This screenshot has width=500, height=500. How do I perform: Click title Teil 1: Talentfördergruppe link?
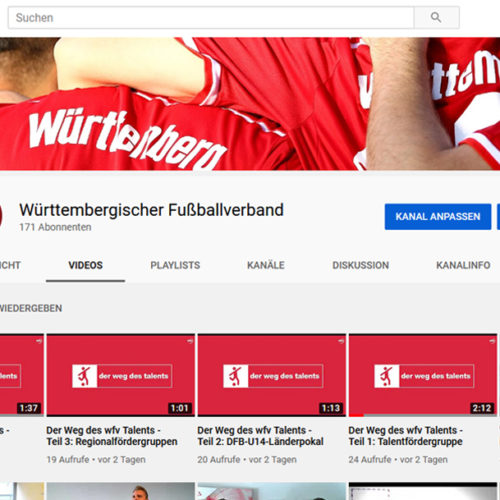[406, 436]
